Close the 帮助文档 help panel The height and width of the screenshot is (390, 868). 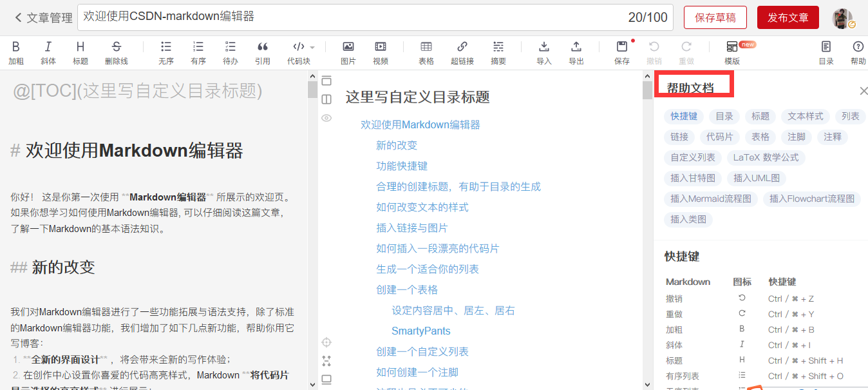(863, 91)
